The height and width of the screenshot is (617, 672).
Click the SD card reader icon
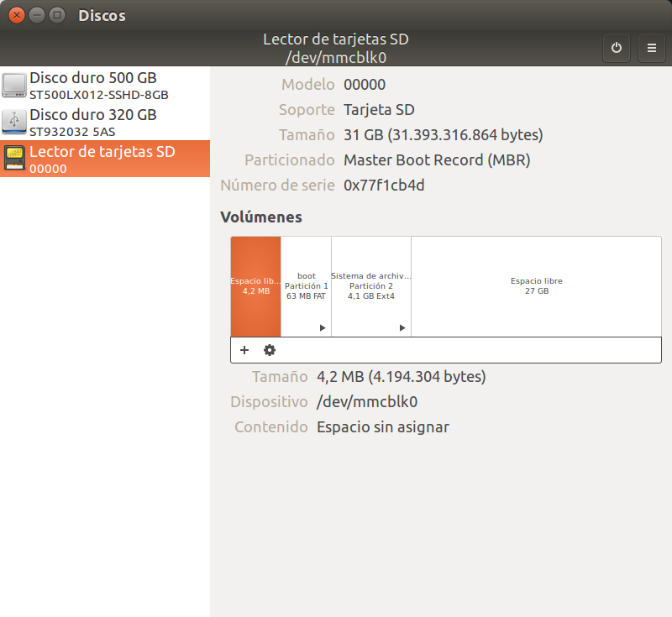tap(14, 158)
